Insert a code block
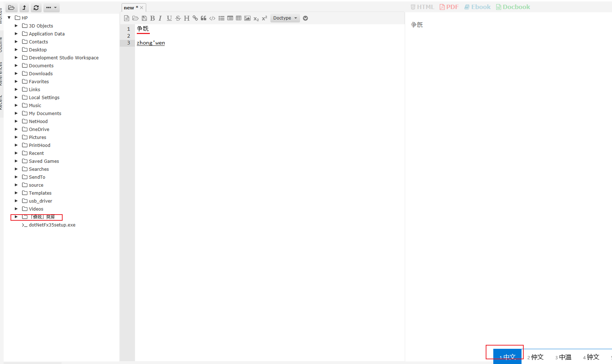612x364 pixels. tap(212, 18)
